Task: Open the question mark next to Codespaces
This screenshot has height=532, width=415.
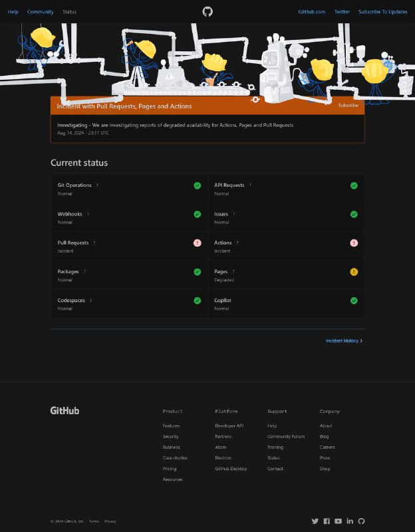Action: click(x=91, y=301)
